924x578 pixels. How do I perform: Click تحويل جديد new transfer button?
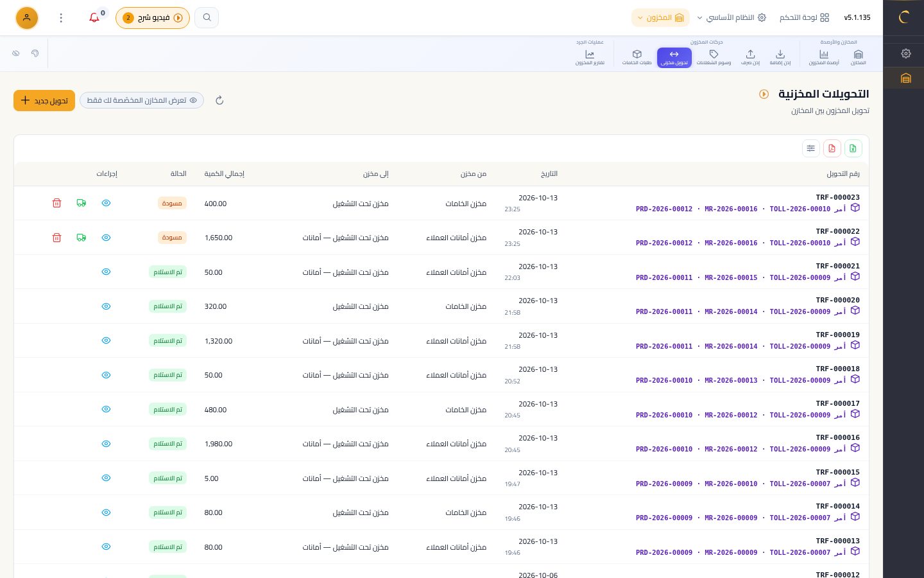(x=44, y=100)
